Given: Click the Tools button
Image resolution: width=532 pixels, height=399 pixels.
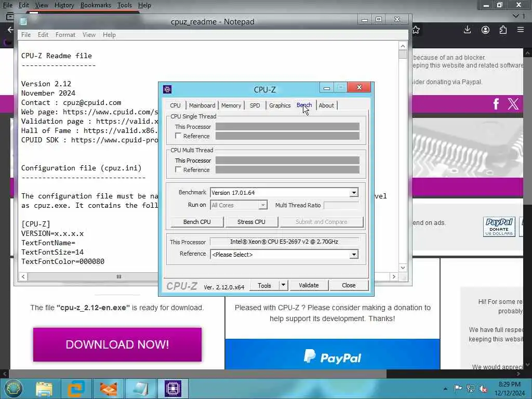Looking at the screenshot, I should pyautogui.click(x=264, y=285).
